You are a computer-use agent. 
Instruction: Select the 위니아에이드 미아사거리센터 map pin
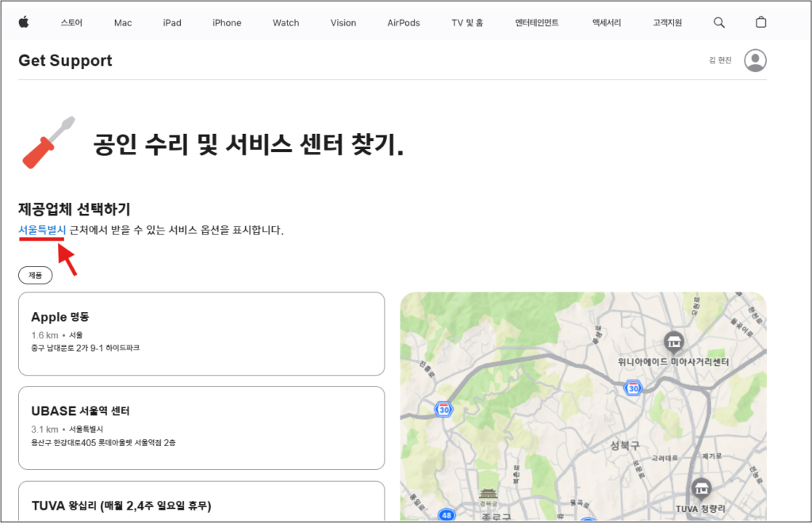(673, 342)
